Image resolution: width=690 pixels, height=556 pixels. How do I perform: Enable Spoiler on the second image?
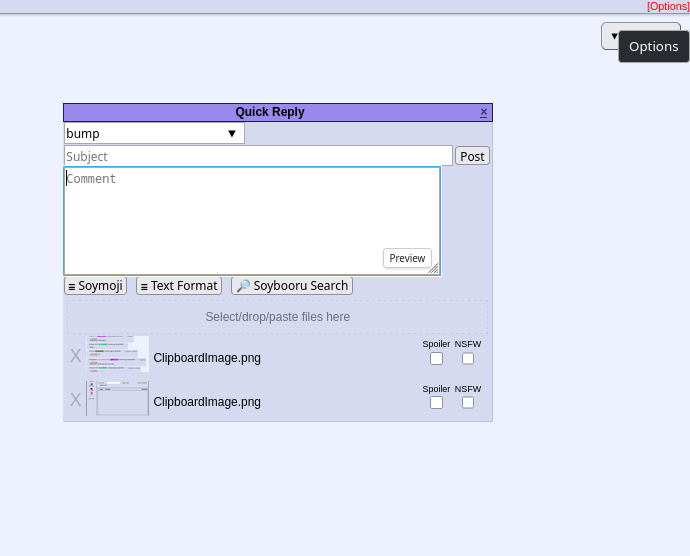(x=436, y=403)
